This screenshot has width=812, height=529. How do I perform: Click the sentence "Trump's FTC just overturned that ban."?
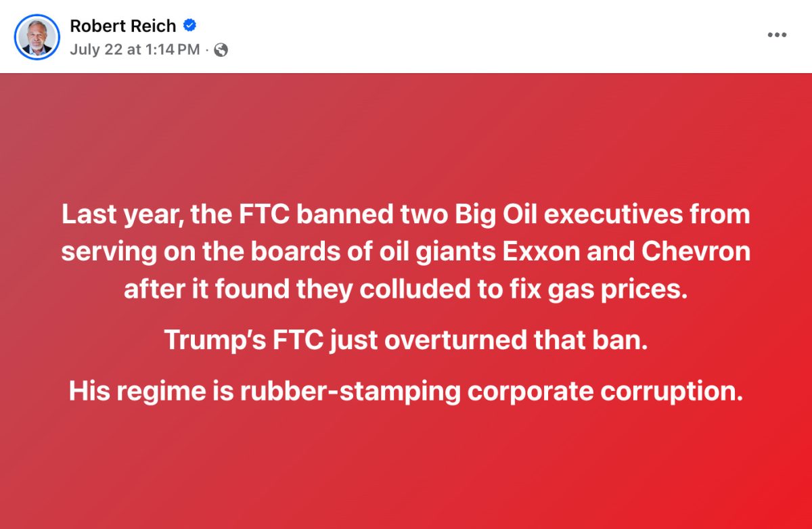[406, 340]
